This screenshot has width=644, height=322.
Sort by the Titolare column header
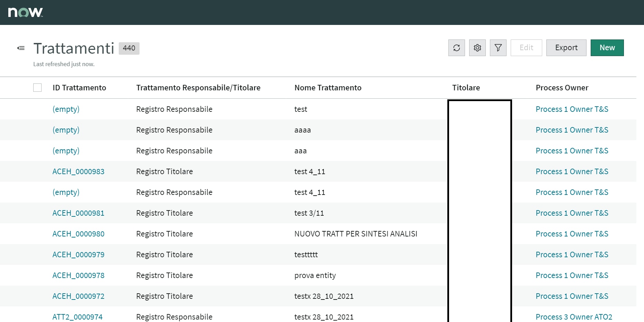tap(466, 88)
